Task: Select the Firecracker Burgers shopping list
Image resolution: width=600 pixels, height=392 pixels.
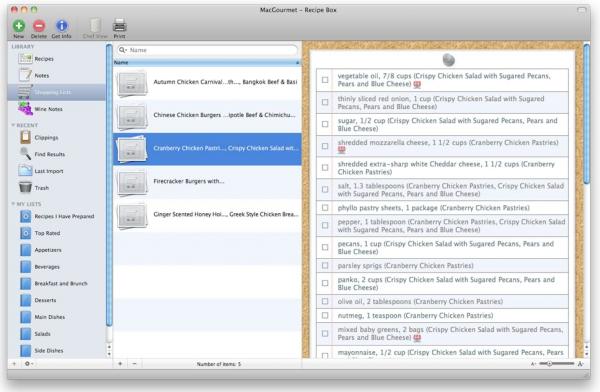Action: (207, 182)
